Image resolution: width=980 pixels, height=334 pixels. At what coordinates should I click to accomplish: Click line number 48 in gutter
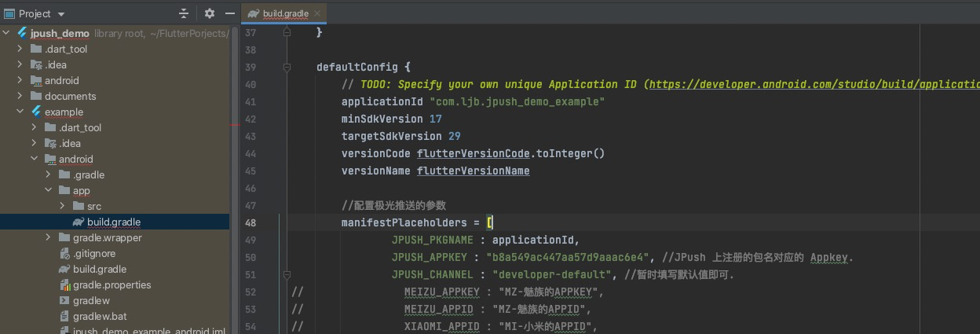coord(250,222)
